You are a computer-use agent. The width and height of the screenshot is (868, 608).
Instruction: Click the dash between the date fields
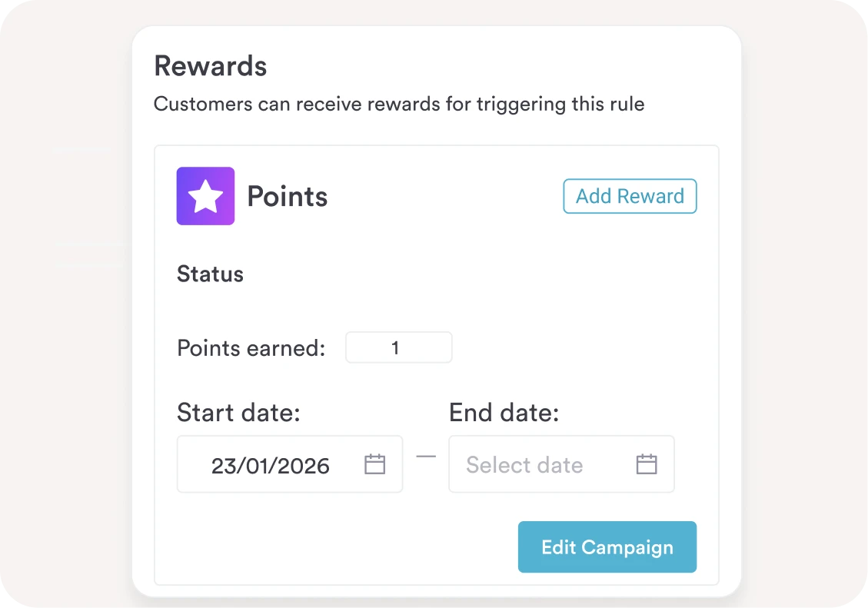pyautogui.click(x=426, y=457)
